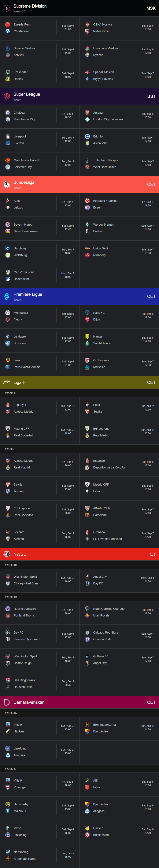
Task: Click the Super League logo icon
Action: [7, 97]
